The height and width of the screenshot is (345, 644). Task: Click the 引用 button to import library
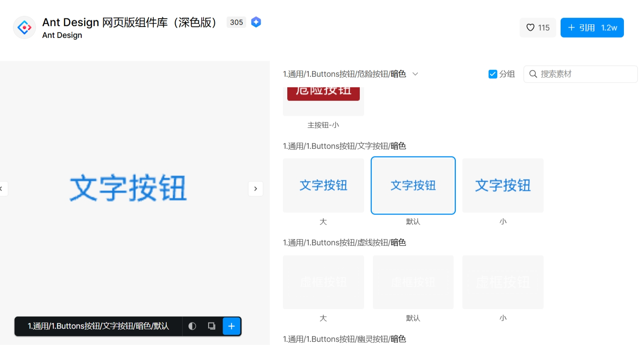(x=592, y=28)
